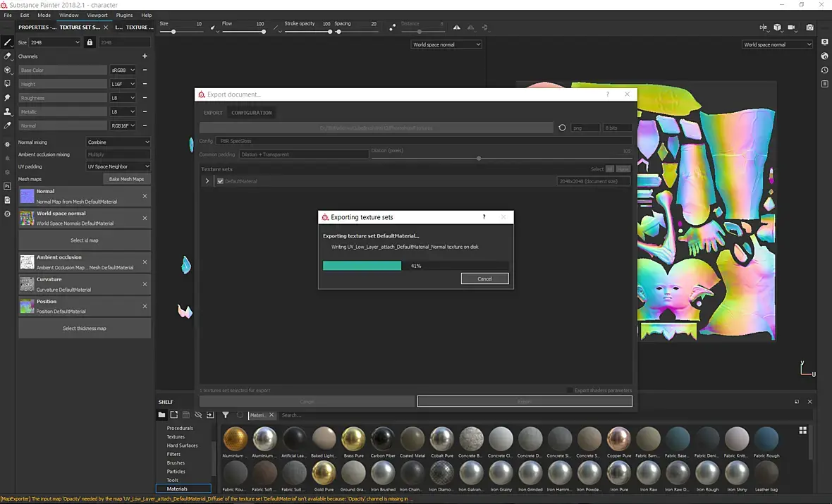Screen dimensions: 832x504
Task: Open shelf folder icon
Action: (162, 415)
